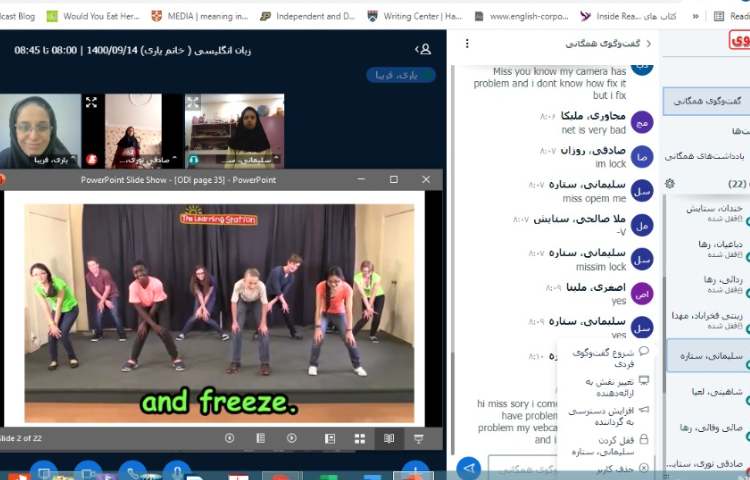Viewport: 750px width, 480px height.
Task: Open the chat options three-dot menu
Action: (x=467, y=44)
